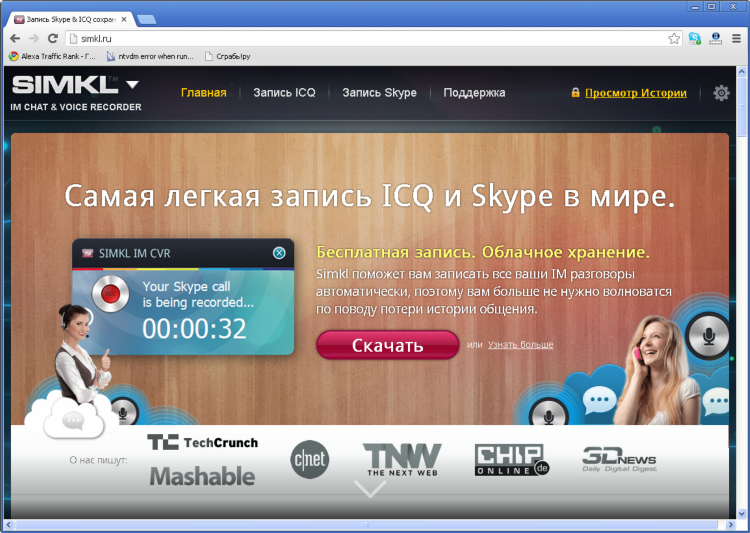Click the horizontal scrollbar right arrow
Screen dimensions: 750x533
pos(730,525)
